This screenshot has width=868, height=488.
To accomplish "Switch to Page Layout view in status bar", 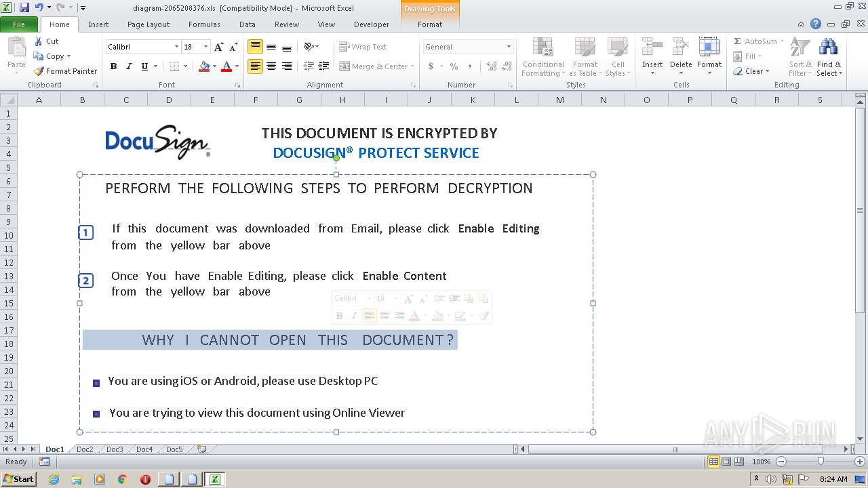I will pos(726,462).
